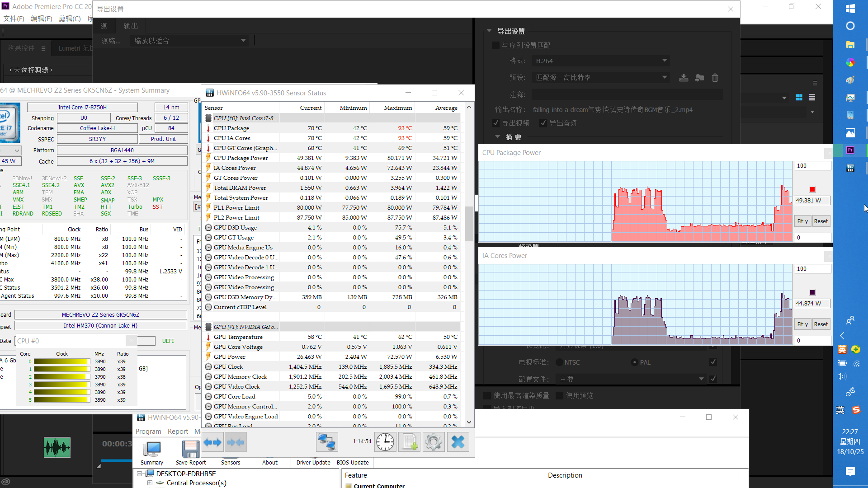Click the BIOS Update button
The image size is (868, 488).
[353, 463]
